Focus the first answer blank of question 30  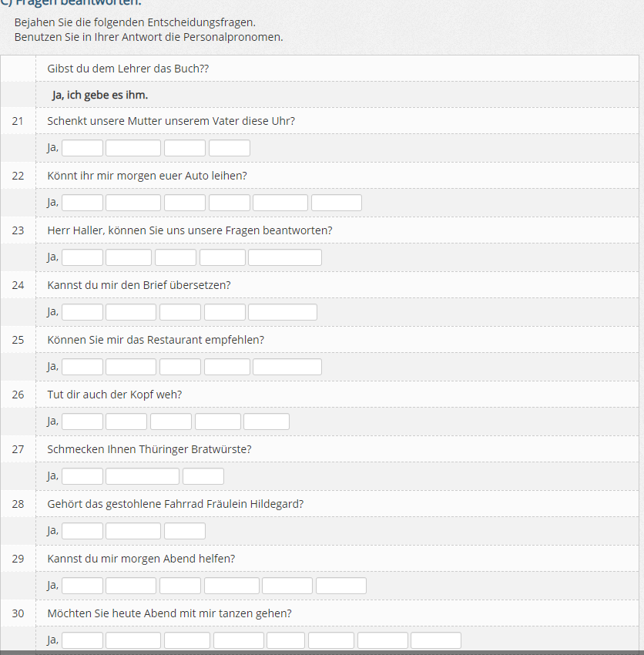tap(82, 640)
